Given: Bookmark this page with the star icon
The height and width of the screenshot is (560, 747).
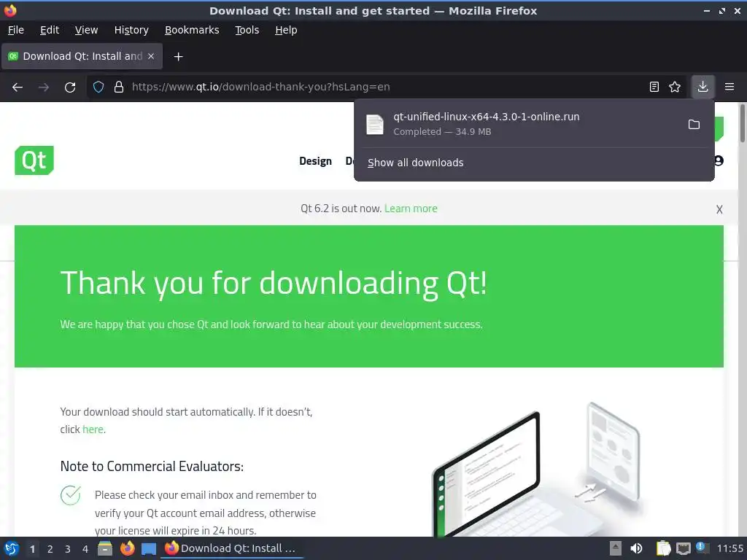Looking at the screenshot, I should [x=675, y=87].
